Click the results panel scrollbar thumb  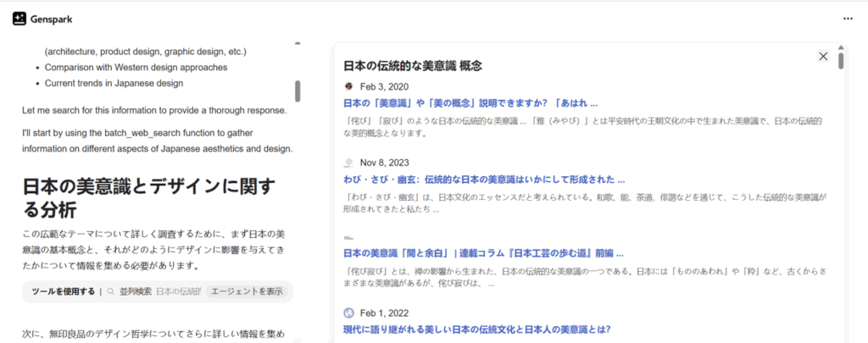coord(841,60)
